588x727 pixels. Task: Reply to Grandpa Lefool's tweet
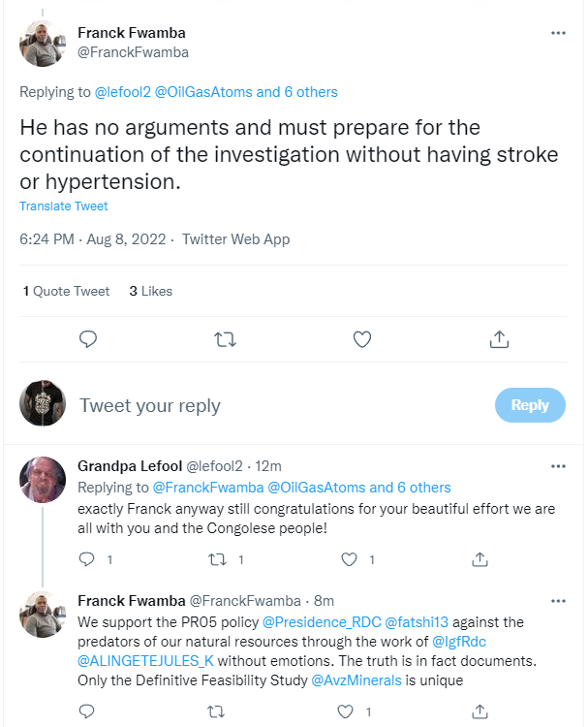(x=86, y=559)
